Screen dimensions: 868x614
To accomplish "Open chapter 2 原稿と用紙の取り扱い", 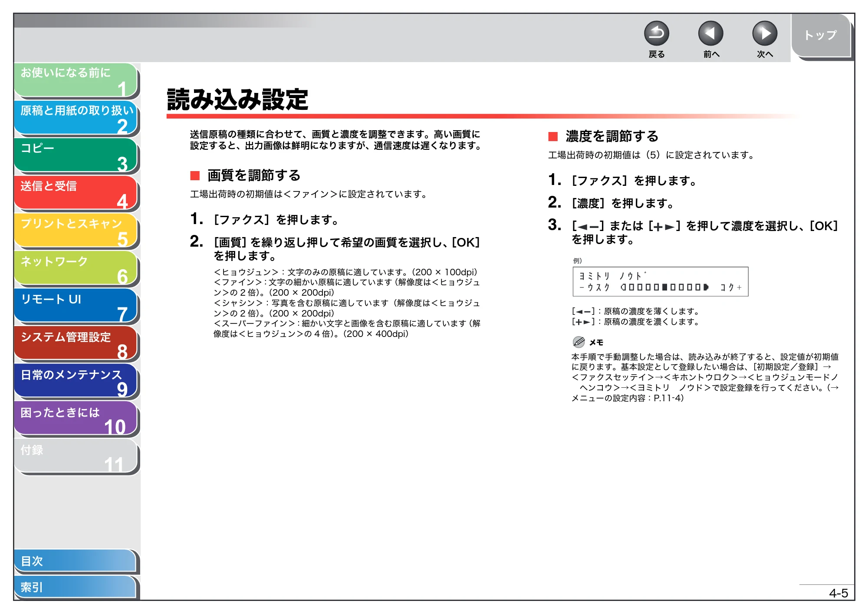I will pos(76,118).
